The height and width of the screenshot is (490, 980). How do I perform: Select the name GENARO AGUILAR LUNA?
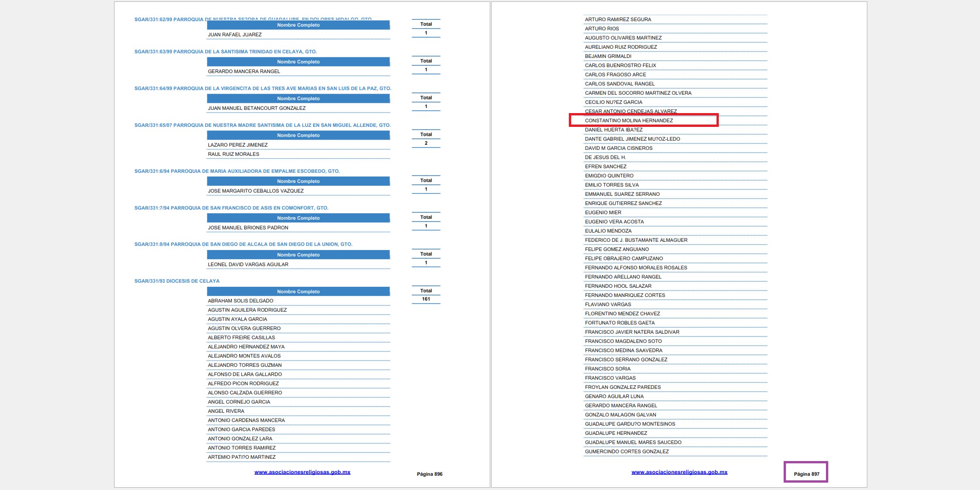(614, 396)
